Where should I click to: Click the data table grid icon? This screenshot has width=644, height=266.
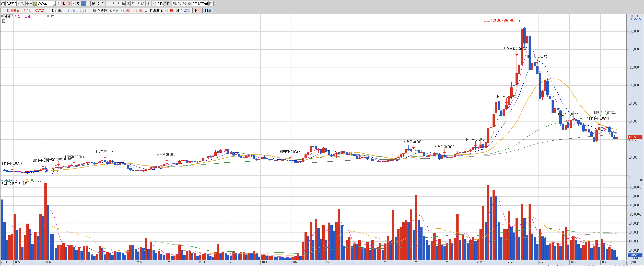(x=3, y=21)
